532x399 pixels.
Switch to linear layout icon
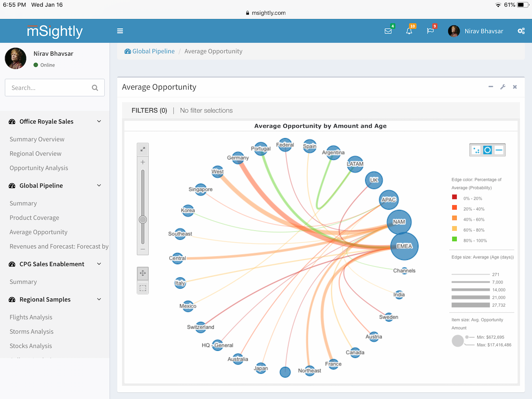coord(499,150)
